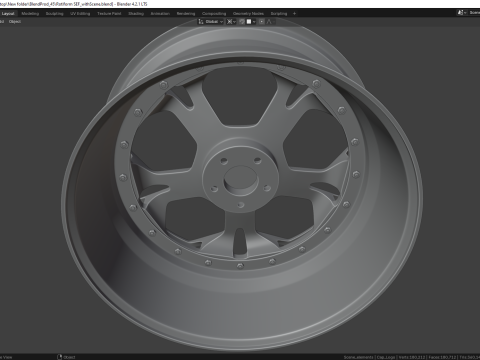The image size is (480, 360).
Task: Click the Scene_elements text in status bar
Action: pos(358,357)
